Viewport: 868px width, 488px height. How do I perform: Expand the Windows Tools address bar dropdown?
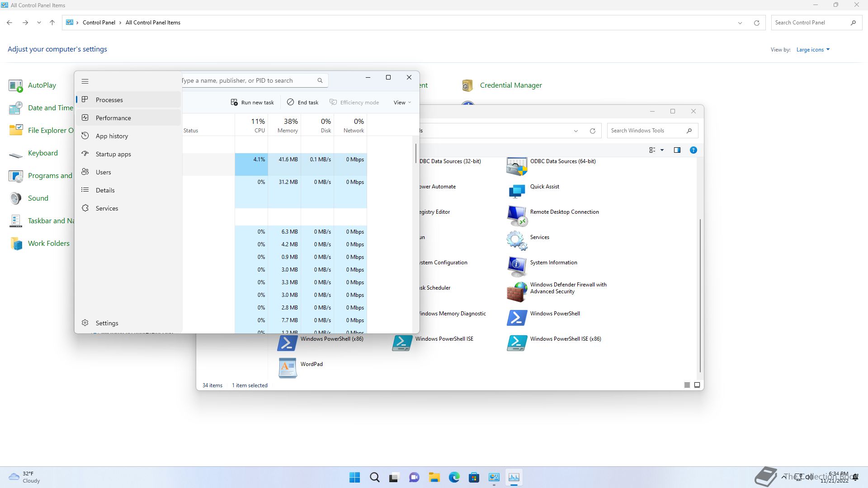tap(576, 131)
